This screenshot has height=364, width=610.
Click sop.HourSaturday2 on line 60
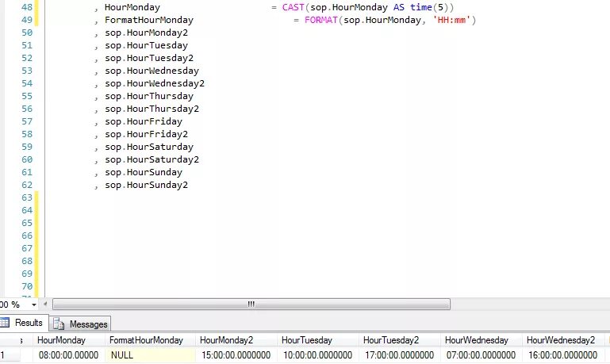tap(152, 160)
